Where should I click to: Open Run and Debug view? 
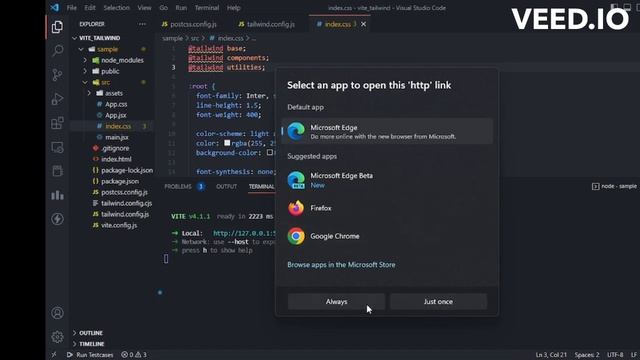[57, 99]
